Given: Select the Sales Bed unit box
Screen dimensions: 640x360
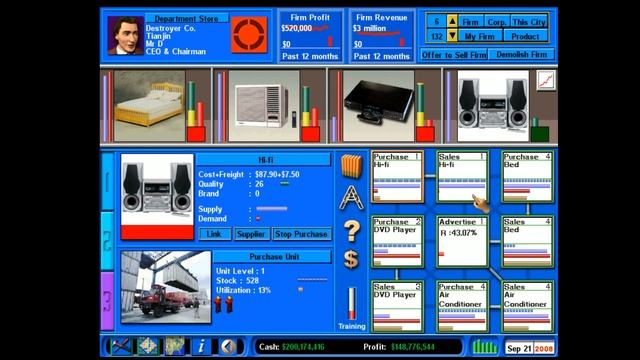Looking at the screenshot, I should click(x=527, y=242).
